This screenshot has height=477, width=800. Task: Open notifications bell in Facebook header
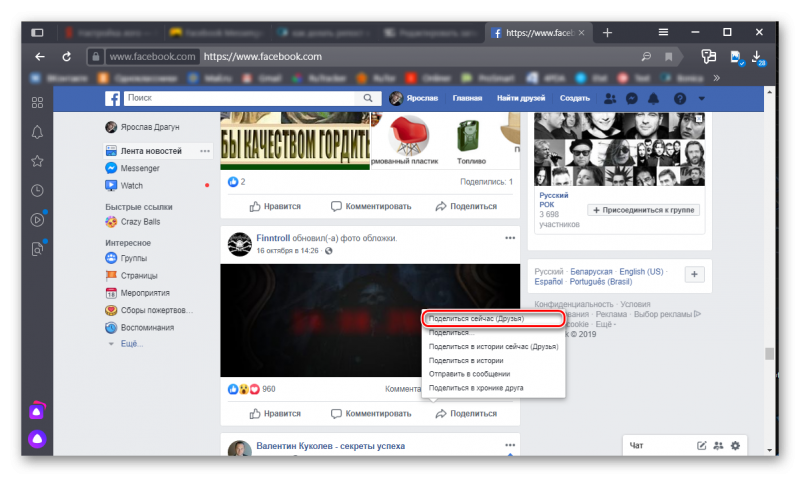(x=654, y=98)
